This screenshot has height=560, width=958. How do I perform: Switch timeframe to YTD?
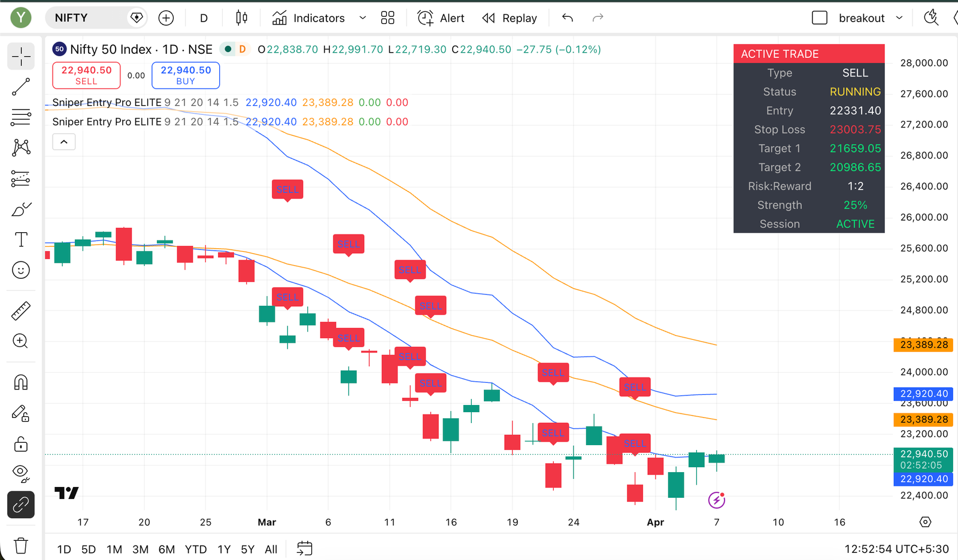click(x=195, y=549)
